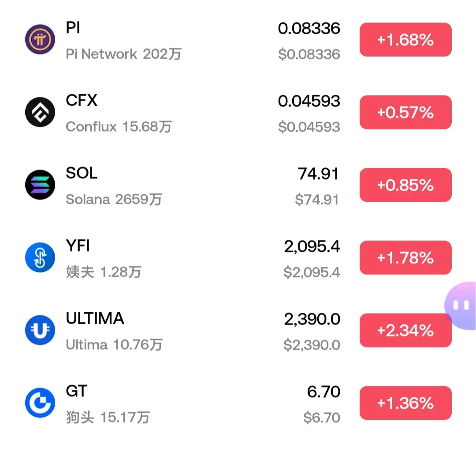Tap the GT +1.36% change button
The height and width of the screenshot is (455, 476).
[x=405, y=403]
